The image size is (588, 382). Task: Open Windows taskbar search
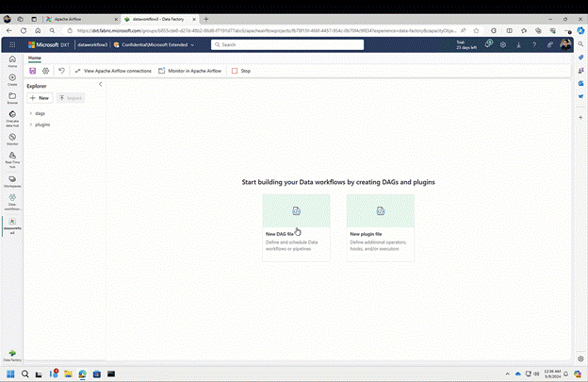pos(25,374)
